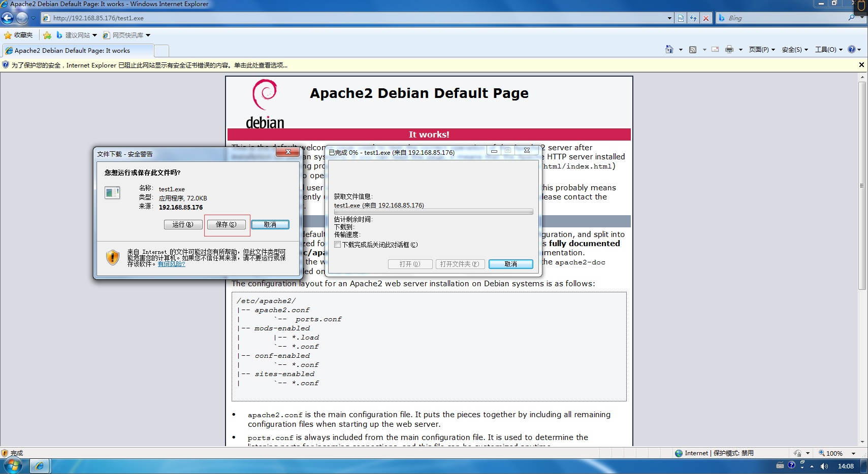Click the Read Mail envelope icon

tap(715, 49)
